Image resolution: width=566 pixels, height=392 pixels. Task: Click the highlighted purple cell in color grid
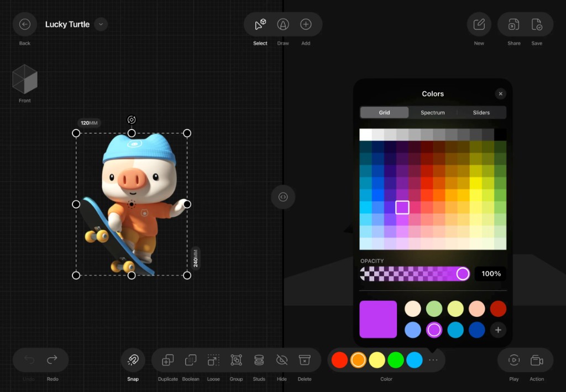click(402, 207)
